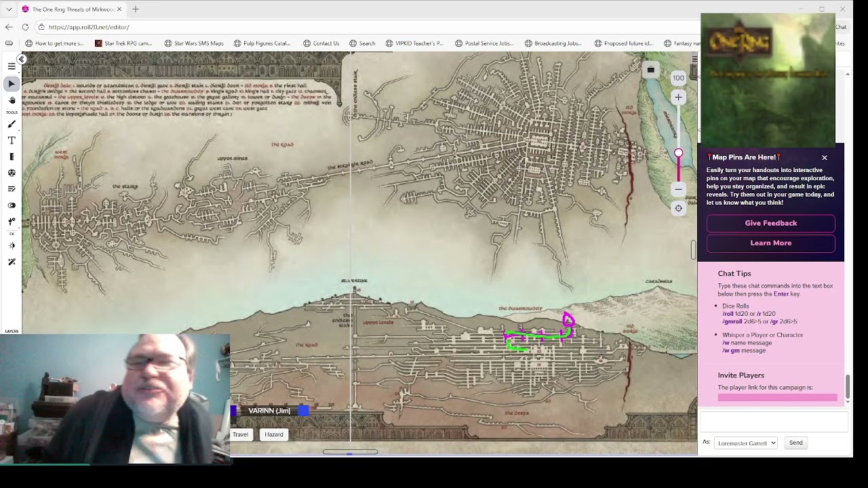This screenshot has height=488, width=868.
Task: Go back with browser back arrow
Action: (x=9, y=27)
